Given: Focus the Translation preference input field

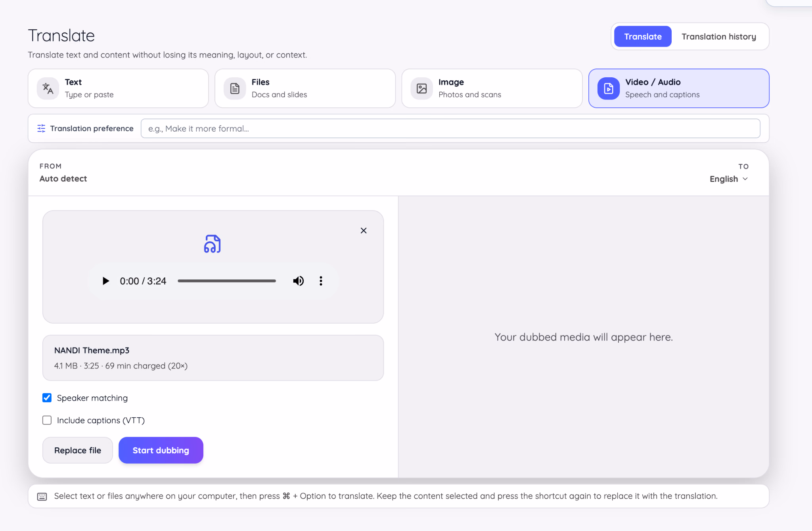Looking at the screenshot, I should [450, 128].
